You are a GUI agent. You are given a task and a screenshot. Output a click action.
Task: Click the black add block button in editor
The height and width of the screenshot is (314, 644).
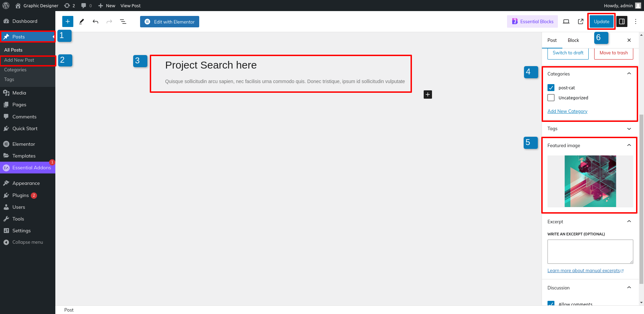[428, 95]
